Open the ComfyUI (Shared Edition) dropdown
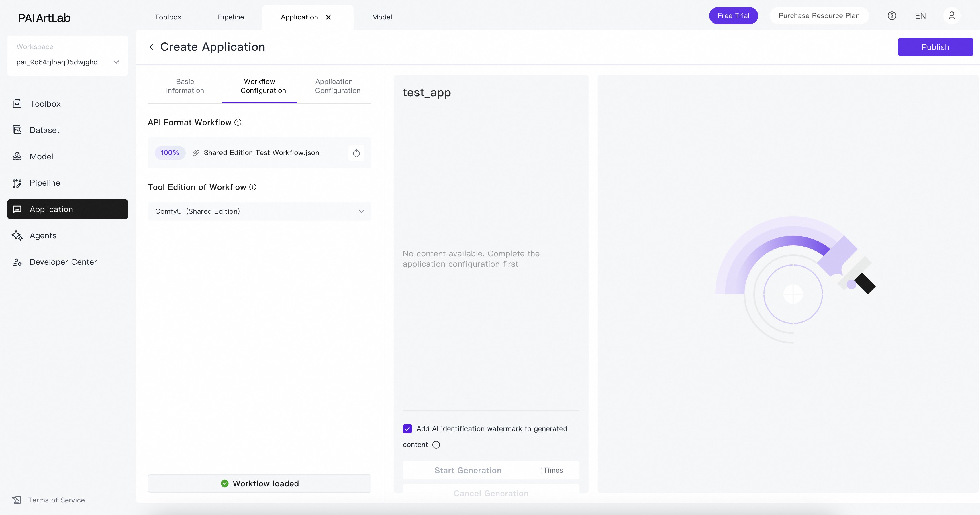Image resolution: width=980 pixels, height=515 pixels. pos(259,211)
